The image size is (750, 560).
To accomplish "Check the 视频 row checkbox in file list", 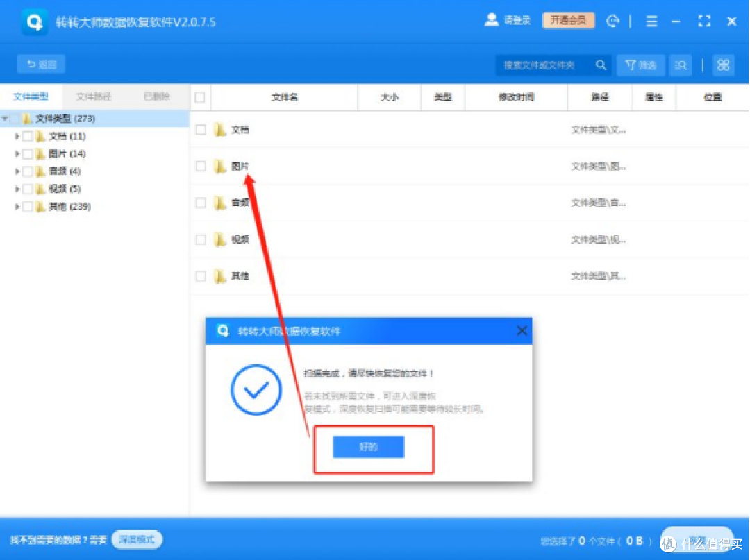I will click(x=201, y=239).
